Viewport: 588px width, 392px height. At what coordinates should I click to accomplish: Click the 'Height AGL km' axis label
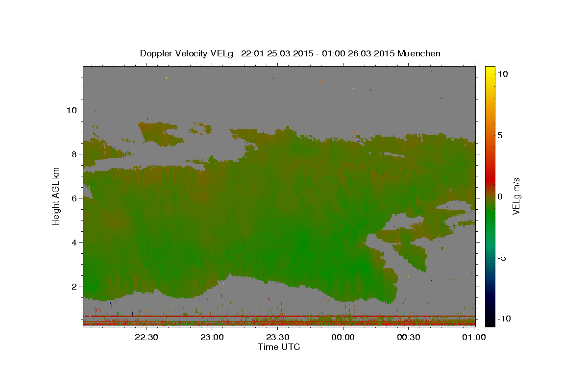tap(56, 196)
